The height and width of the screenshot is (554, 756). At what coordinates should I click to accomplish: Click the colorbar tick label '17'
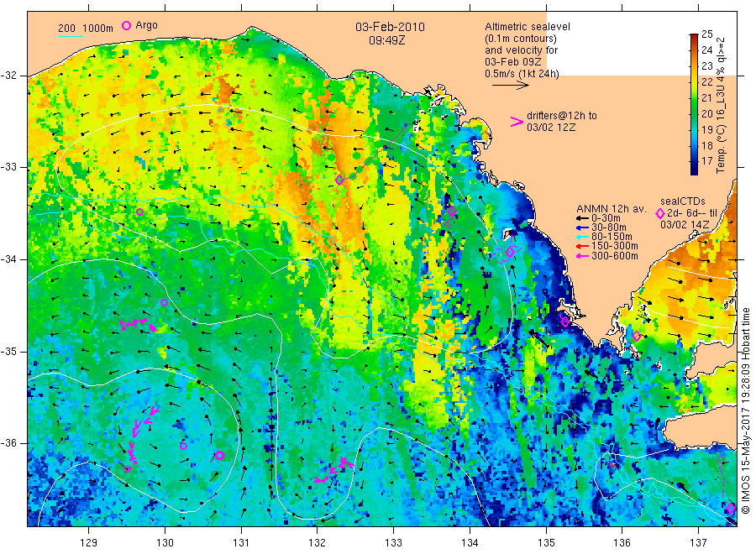click(706, 161)
